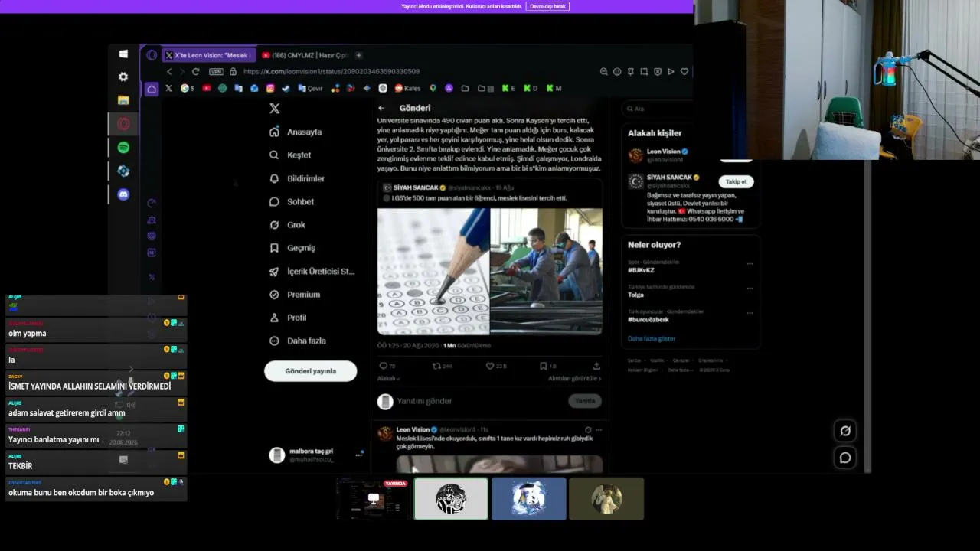Click the Grok icon on Leon Vision reply
Viewport: 980px width, 551px height.
588,430
